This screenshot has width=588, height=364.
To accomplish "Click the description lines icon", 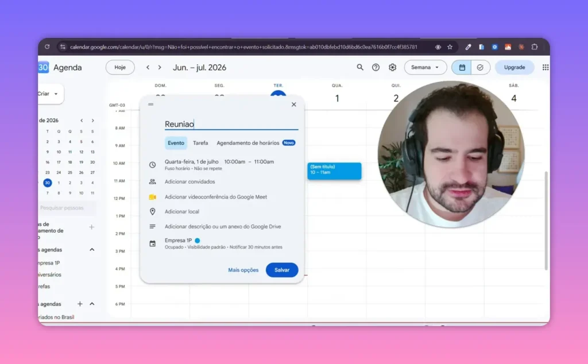I will pos(152,226).
